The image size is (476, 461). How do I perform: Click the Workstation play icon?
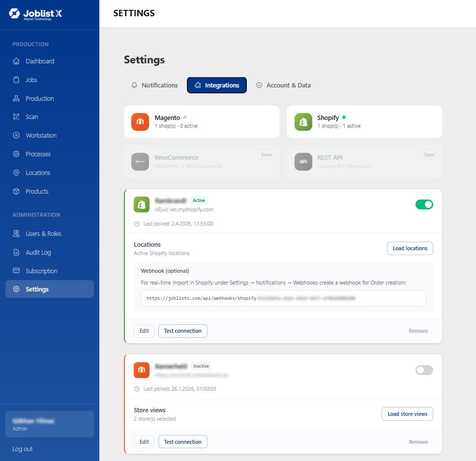tap(16, 135)
